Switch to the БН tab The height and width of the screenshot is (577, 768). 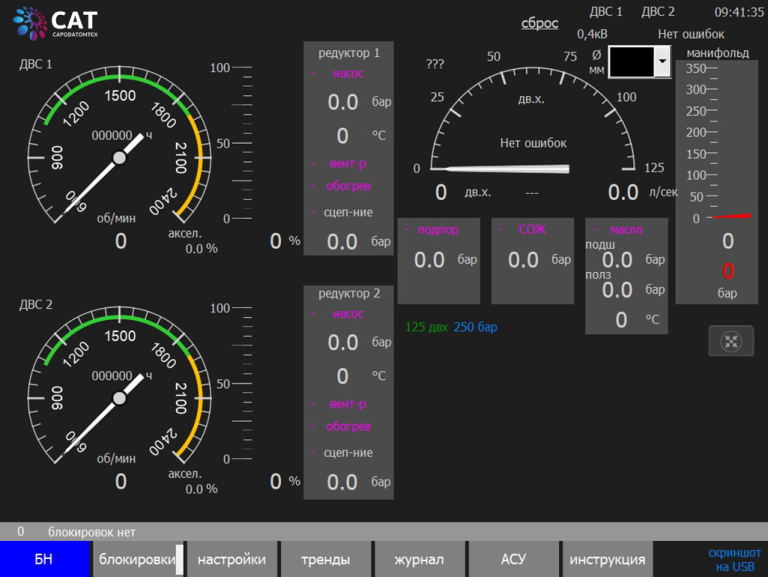pos(44,559)
